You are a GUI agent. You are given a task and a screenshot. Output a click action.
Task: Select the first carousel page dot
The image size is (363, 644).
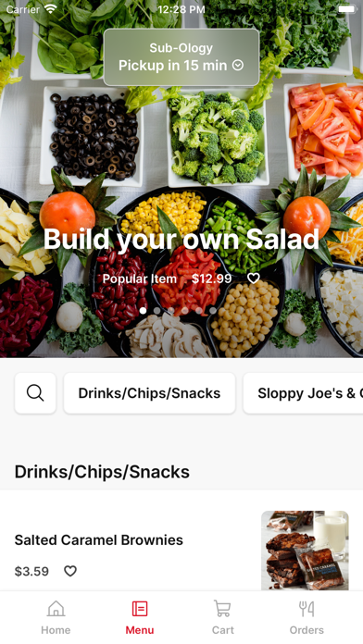pyautogui.click(x=143, y=311)
